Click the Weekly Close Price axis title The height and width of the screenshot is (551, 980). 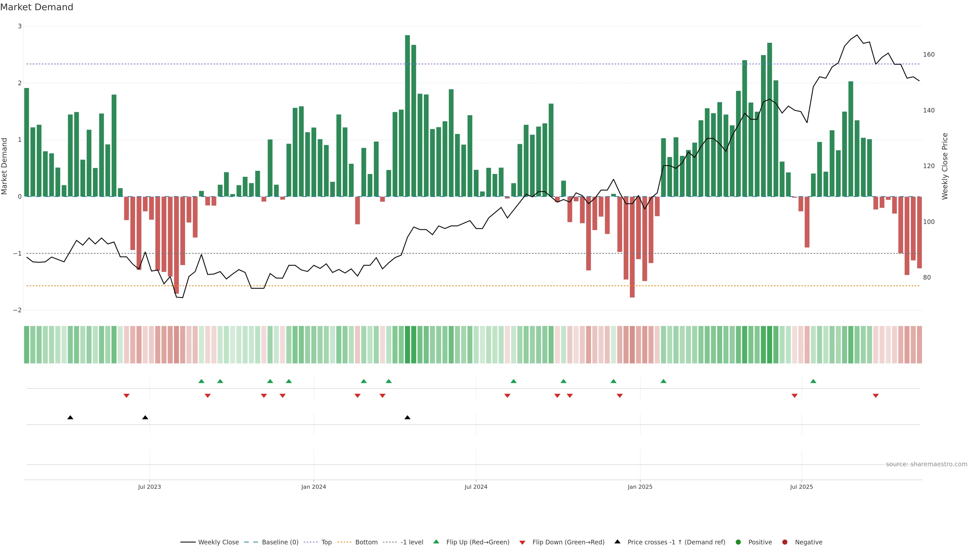(945, 166)
